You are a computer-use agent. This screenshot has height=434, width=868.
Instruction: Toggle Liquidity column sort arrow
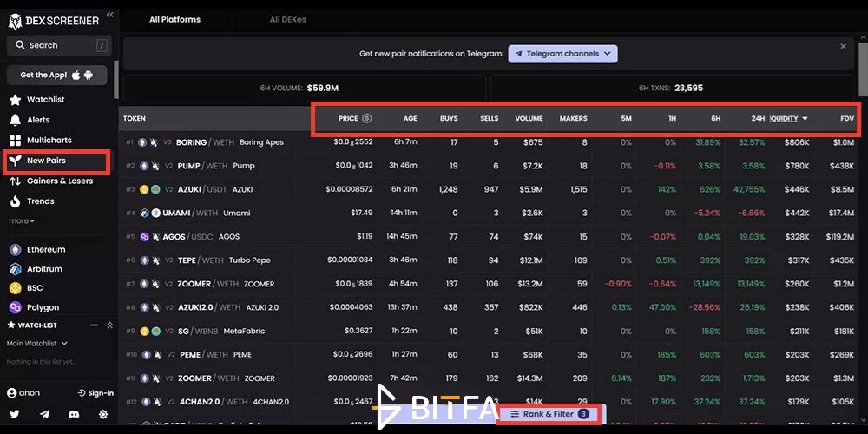[805, 118]
